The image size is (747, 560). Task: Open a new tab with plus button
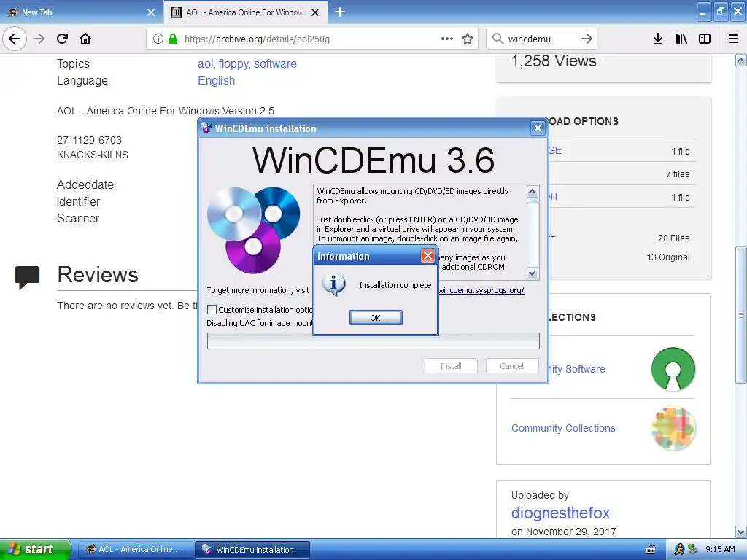pyautogui.click(x=340, y=12)
